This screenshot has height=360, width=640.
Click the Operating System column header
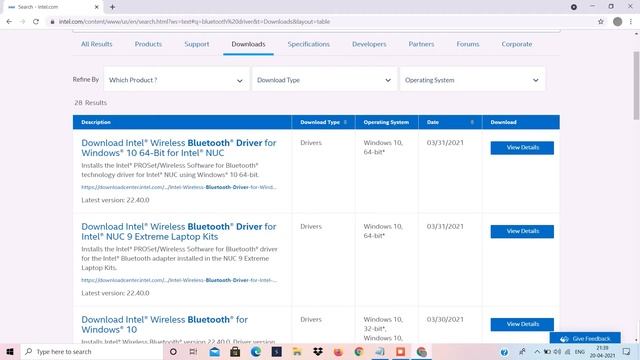(x=386, y=122)
